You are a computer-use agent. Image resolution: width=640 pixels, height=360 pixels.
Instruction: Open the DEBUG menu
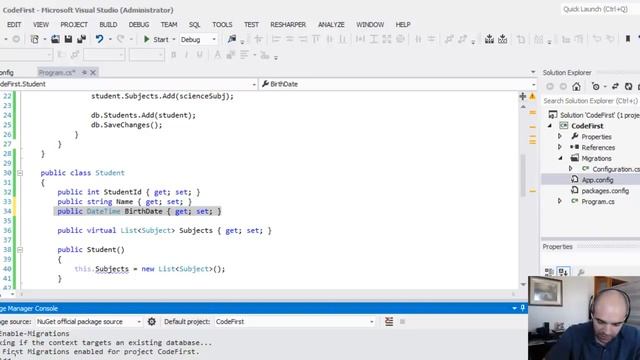point(139,24)
